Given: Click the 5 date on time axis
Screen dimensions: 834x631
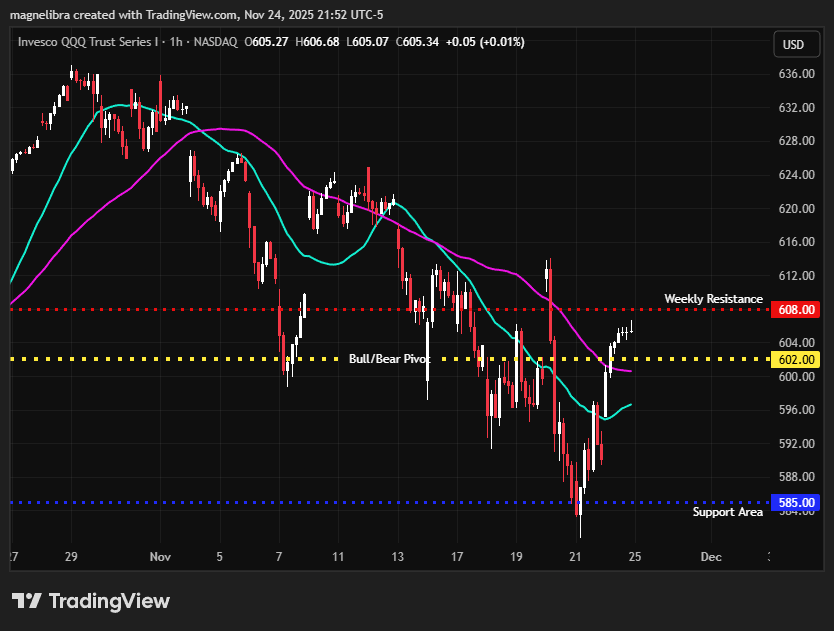Looking at the screenshot, I should coord(220,557).
